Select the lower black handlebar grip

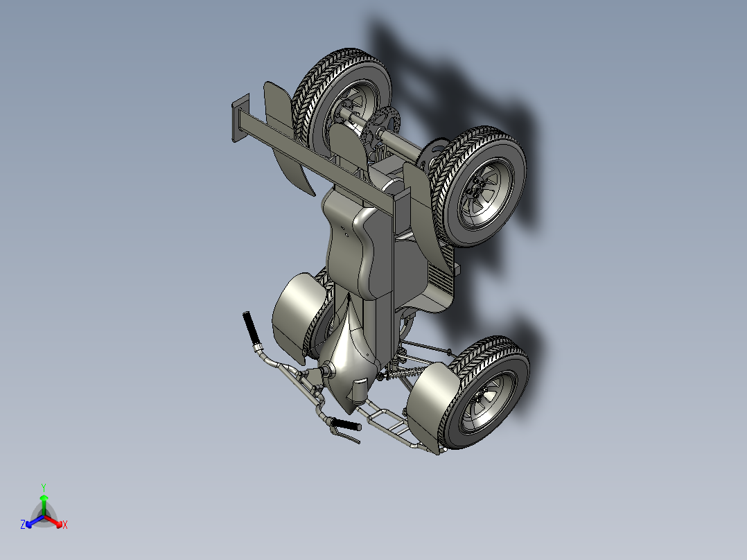[x=346, y=423]
